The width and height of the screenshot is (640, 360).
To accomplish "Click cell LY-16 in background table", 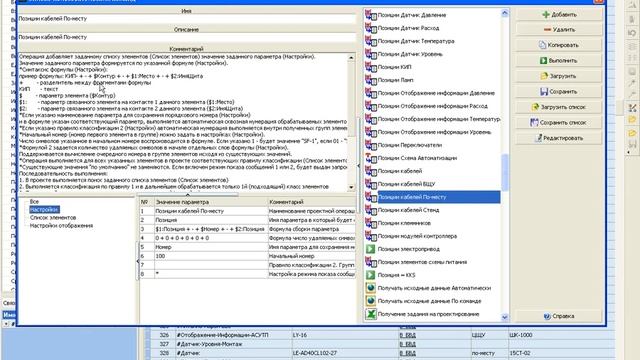I will pyautogui.click(x=345, y=335).
